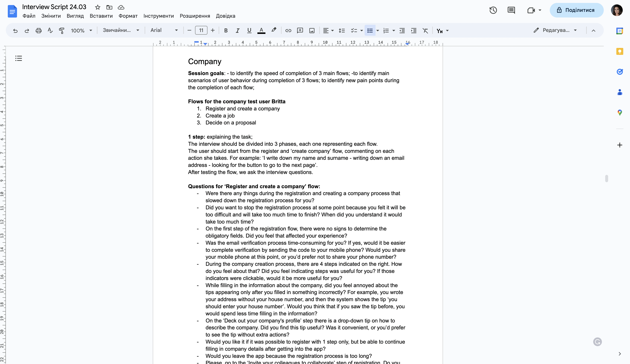Image resolution: width=630 pixels, height=364 pixels.
Task: Open the Docs home logo
Action: [x=12, y=11]
